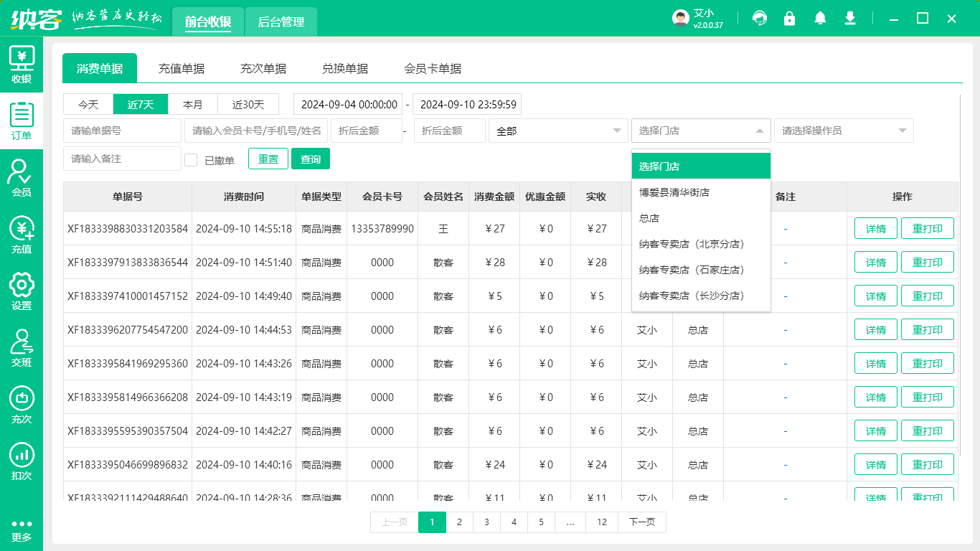Switch to the 后台管理 top tab

tap(281, 22)
